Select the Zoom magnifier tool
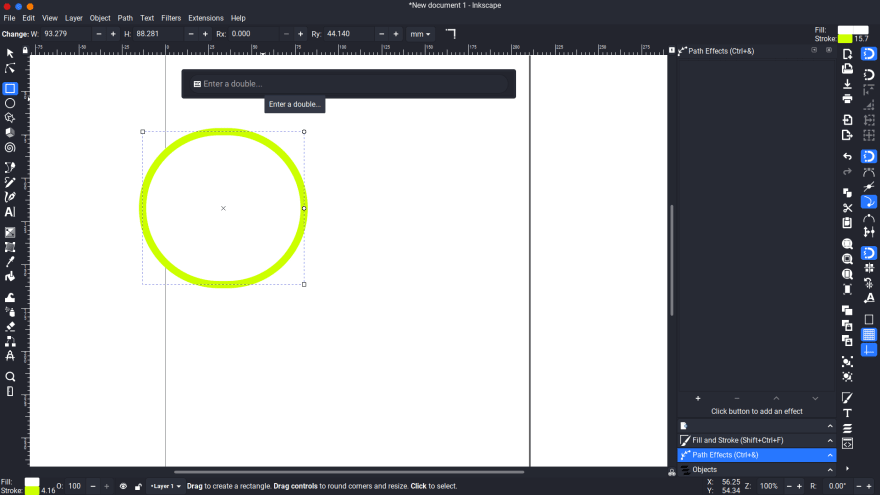880x495 pixels. [x=10, y=377]
